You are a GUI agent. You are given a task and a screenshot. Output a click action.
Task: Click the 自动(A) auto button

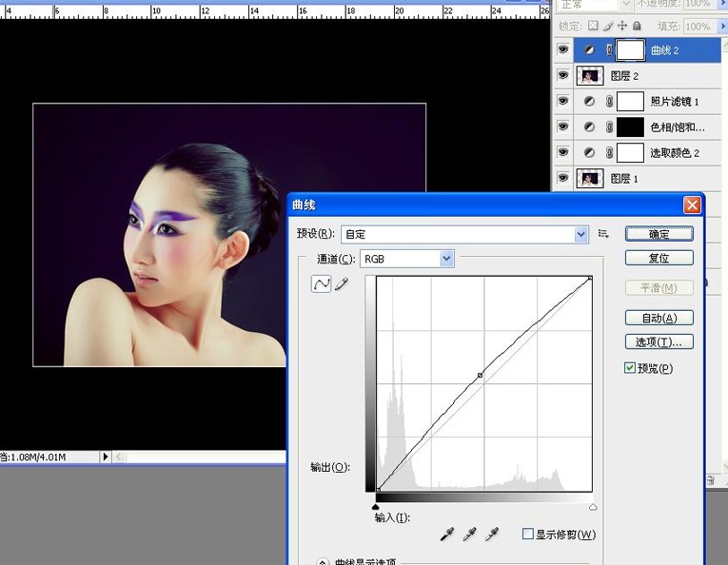(x=659, y=318)
